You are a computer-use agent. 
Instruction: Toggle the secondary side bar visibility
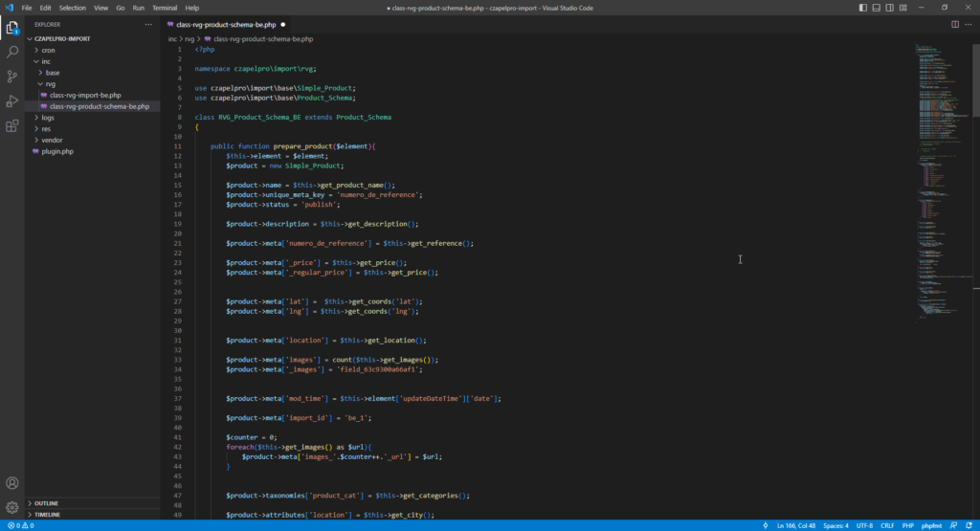pos(889,8)
